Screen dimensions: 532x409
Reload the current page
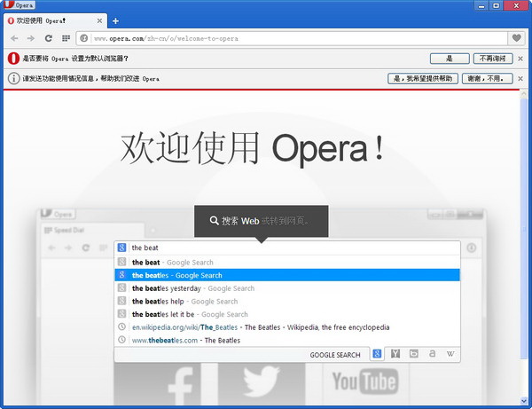[x=49, y=38]
